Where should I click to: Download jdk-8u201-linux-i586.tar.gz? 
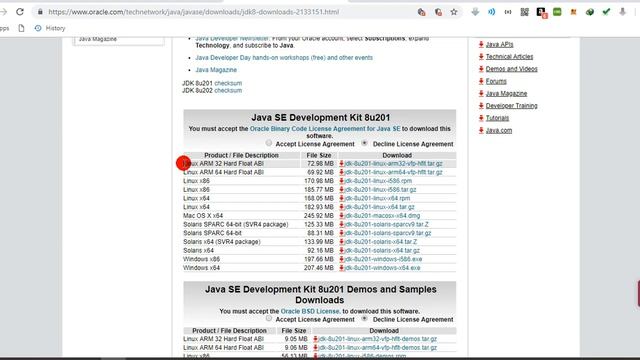(x=380, y=189)
